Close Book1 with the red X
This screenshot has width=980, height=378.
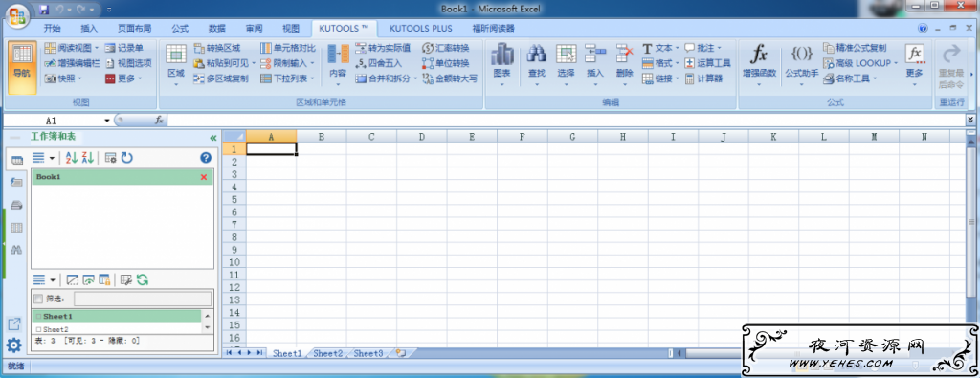204,177
